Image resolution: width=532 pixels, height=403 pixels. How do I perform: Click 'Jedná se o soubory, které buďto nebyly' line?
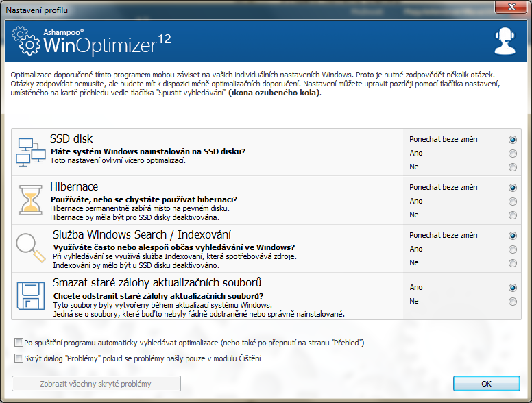tap(199, 314)
